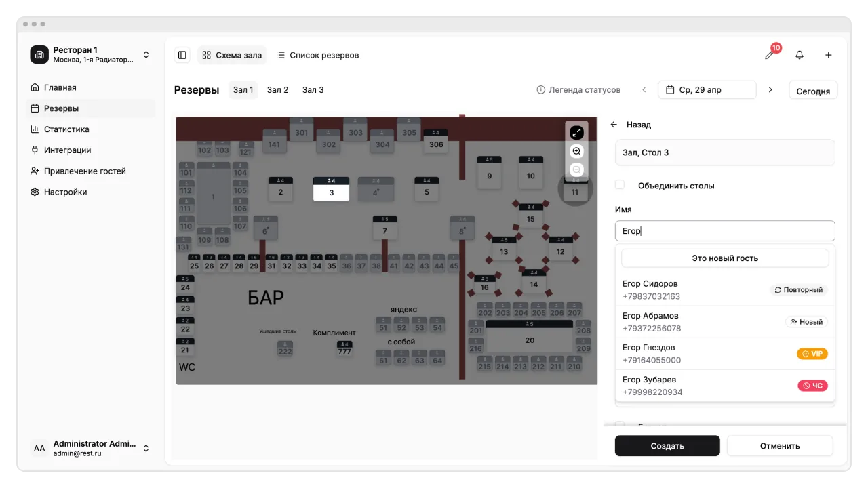Click the restaurant logo icon
The image size is (868, 488).
coord(39,54)
